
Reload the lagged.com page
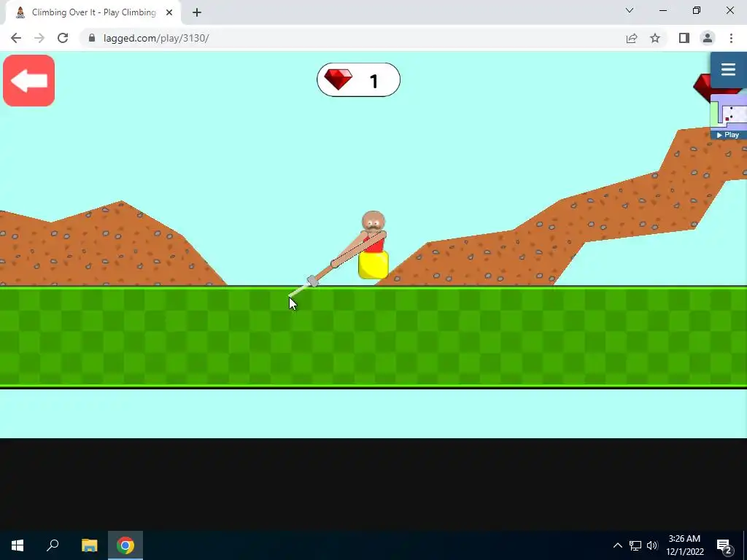click(x=63, y=38)
